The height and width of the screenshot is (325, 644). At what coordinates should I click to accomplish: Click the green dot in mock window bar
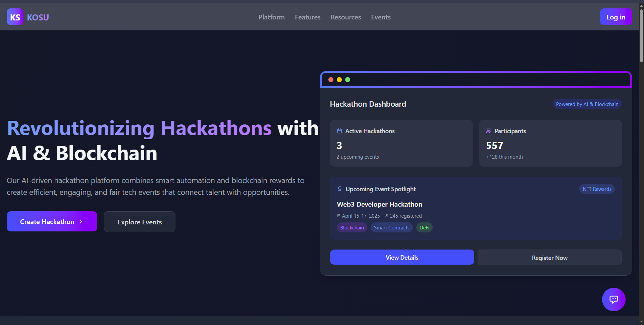348,80
